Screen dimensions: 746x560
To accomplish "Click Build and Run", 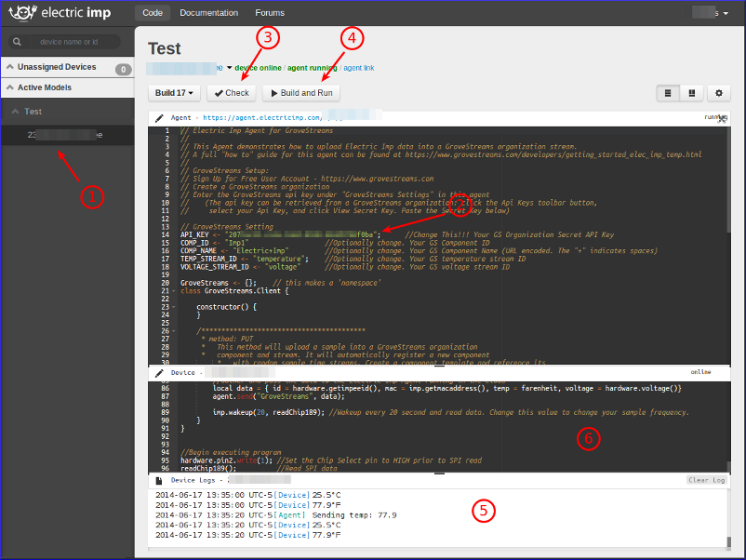I will tap(300, 93).
